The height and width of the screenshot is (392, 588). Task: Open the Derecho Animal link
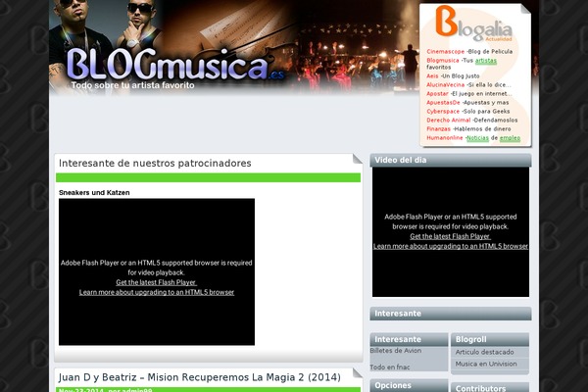tap(448, 120)
